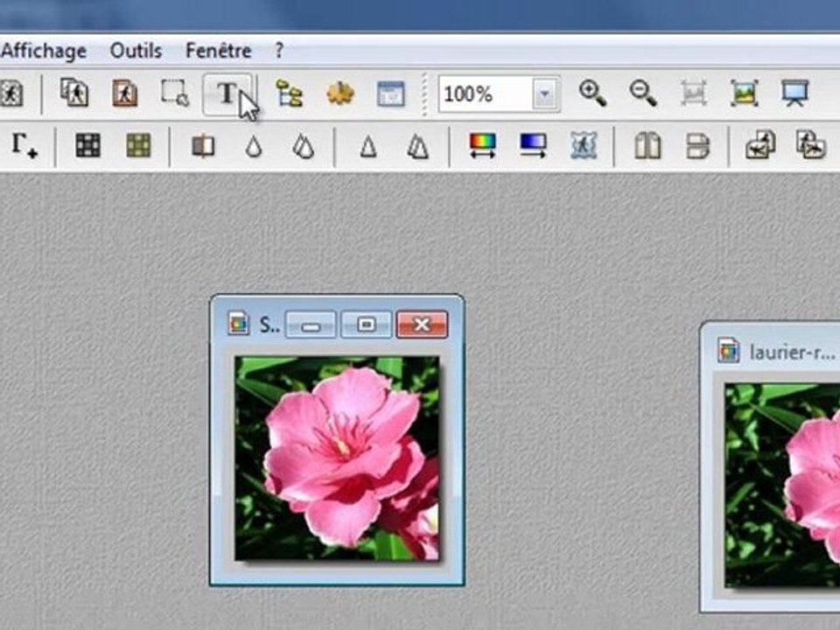The image size is (840, 630).
Task: Open the ? help menu
Action: point(279,51)
